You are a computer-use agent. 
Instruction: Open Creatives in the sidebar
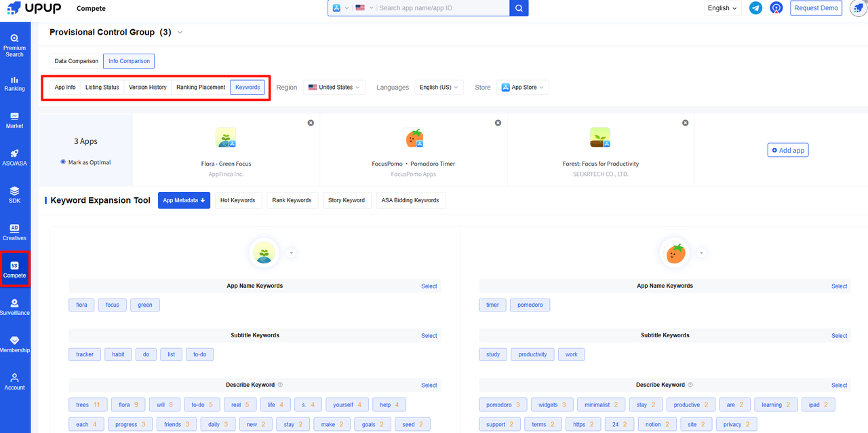click(x=14, y=232)
